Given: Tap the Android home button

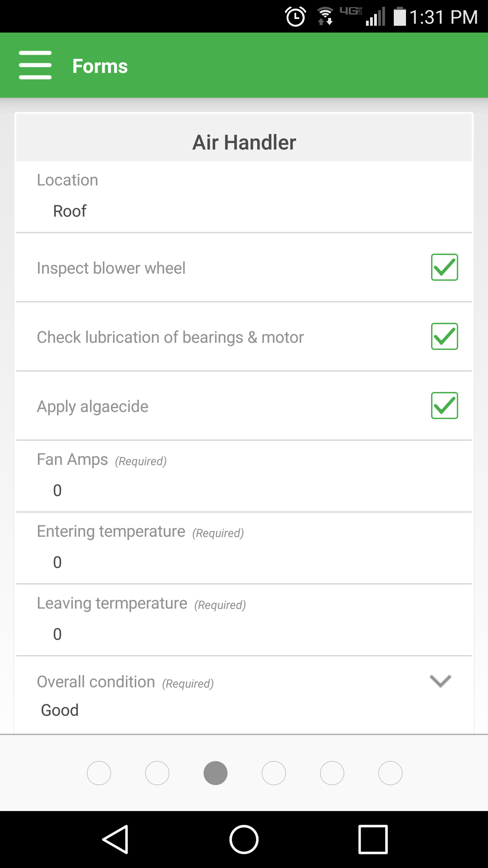Looking at the screenshot, I should pos(244,839).
